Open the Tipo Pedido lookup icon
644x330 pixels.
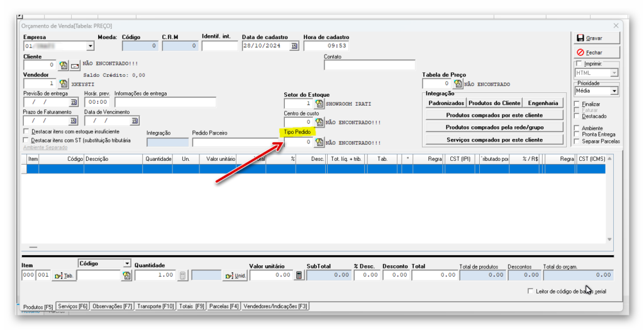(319, 143)
